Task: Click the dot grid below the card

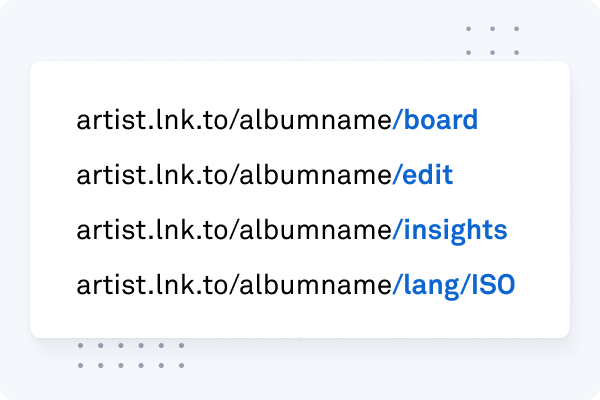Action: (x=131, y=356)
